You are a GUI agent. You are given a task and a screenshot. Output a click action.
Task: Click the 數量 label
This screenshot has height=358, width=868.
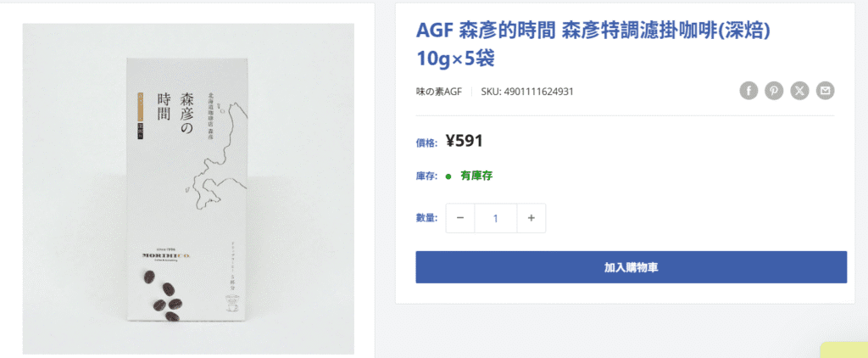pyautogui.click(x=427, y=218)
